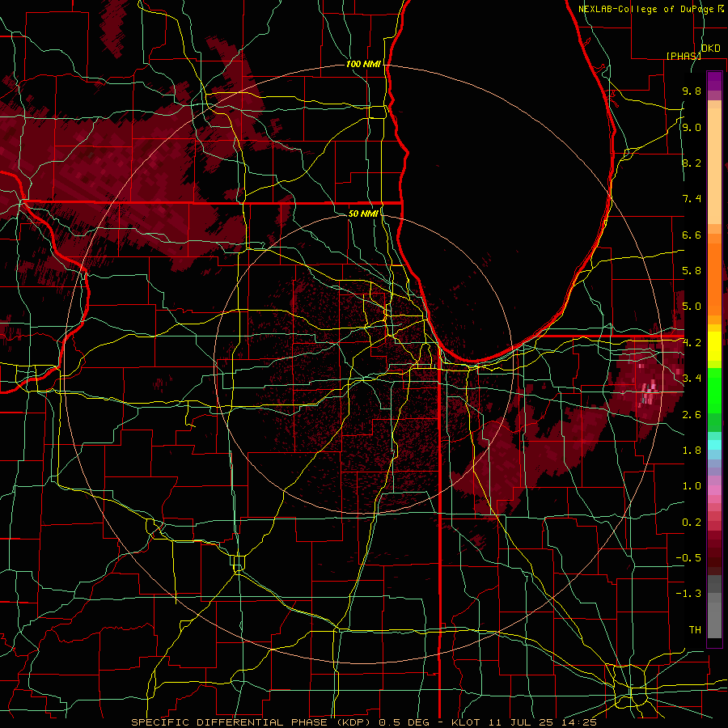Click the bottom caption reading Specific Differential Phase KLOT
Image resolution: width=728 pixels, height=728 pixels.
(363, 722)
